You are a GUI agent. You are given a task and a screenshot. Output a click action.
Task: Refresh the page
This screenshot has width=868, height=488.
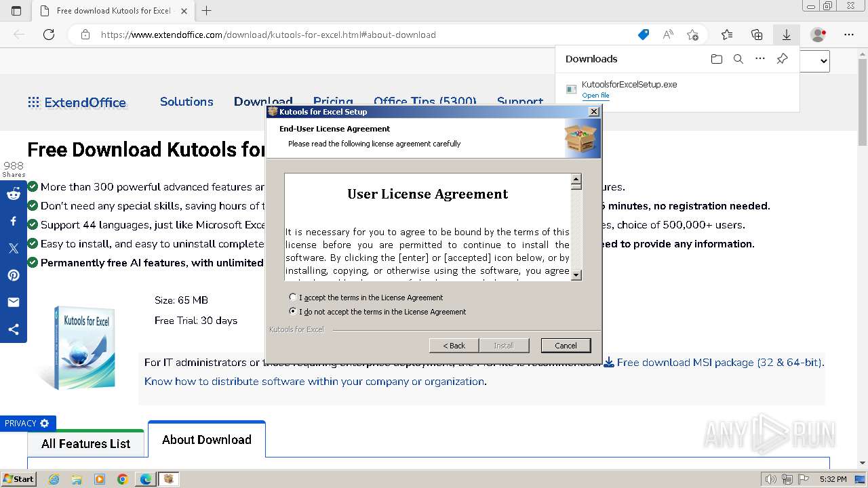tap(49, 35)
